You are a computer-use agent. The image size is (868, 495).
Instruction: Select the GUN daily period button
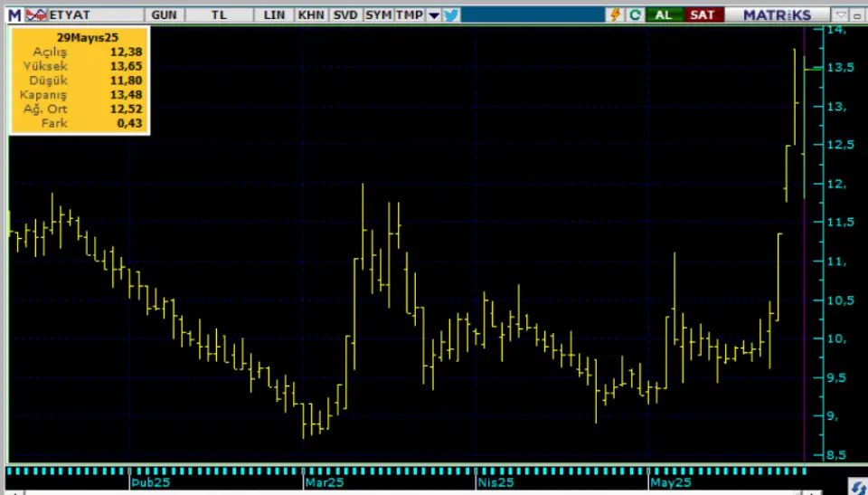click(x=164, y=15)
